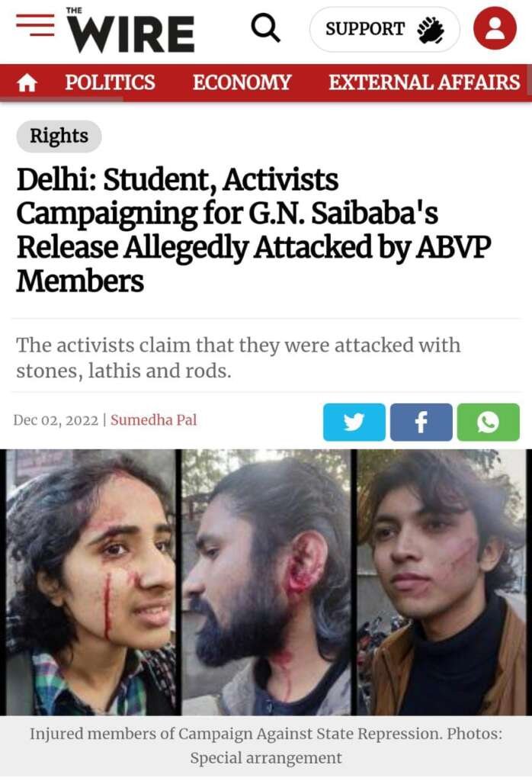Click the middle photo of bearded man
The width and height of the screenshot is (532, 781).
point(267,582)
